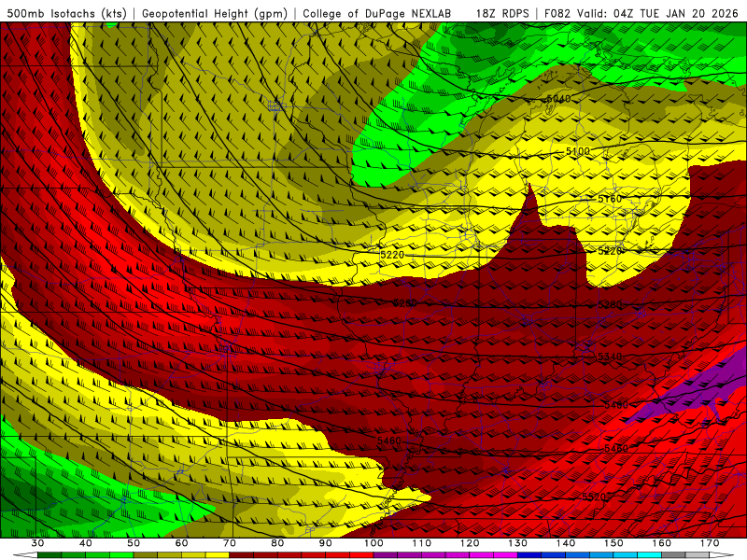The image size is (747, 560).
Task: Click the 'College of DuPage NEXLAB' label
Action: (x=377, y=14)
